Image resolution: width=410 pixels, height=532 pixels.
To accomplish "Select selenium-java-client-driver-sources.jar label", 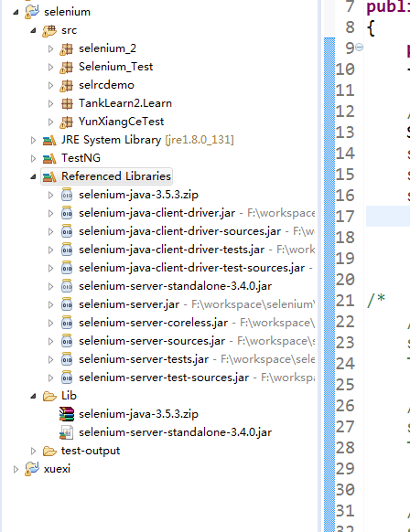I will pos(179,232).
